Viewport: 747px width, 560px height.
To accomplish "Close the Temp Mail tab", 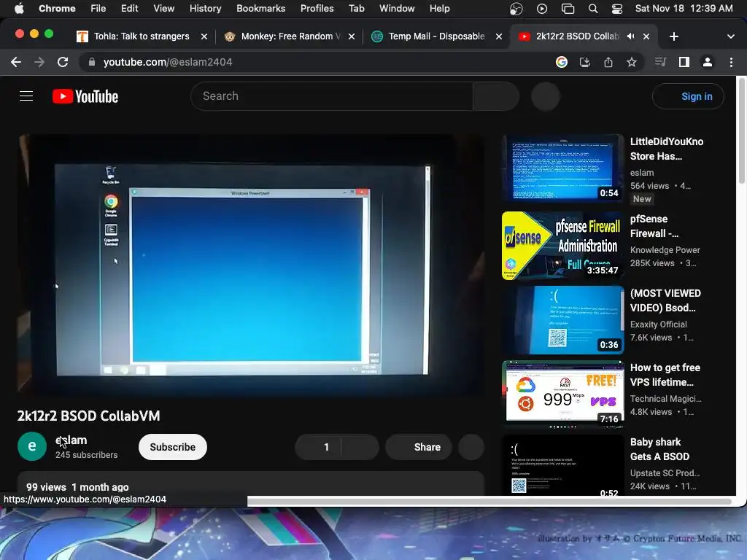I will click(x=499, y=36).
